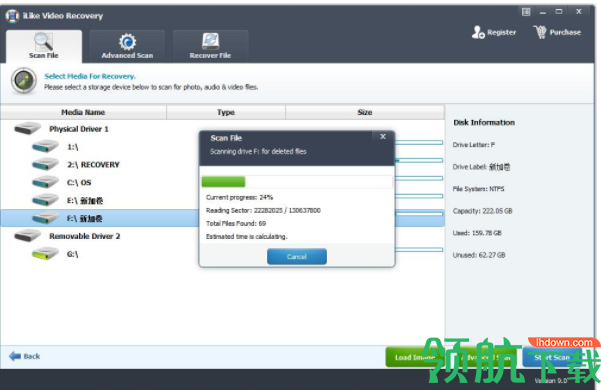This screenshot has height=390, width=601.
Task: Sort by the Media Name column
Action: tap(83, 112)
